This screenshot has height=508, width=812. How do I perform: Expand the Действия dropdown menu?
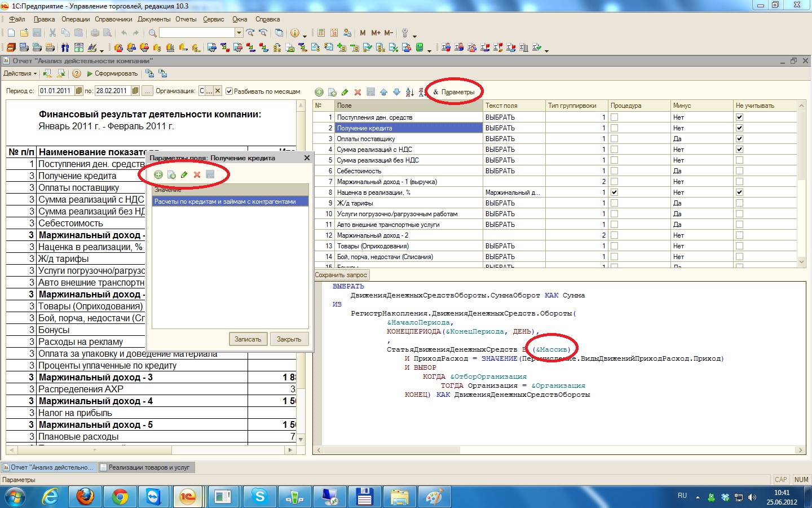click(20, 73)
